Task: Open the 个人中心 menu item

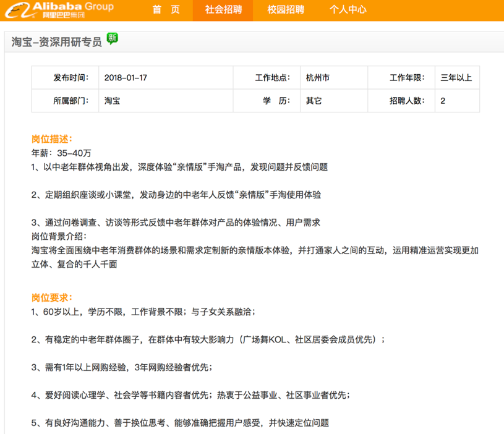Action: point(348,10)
